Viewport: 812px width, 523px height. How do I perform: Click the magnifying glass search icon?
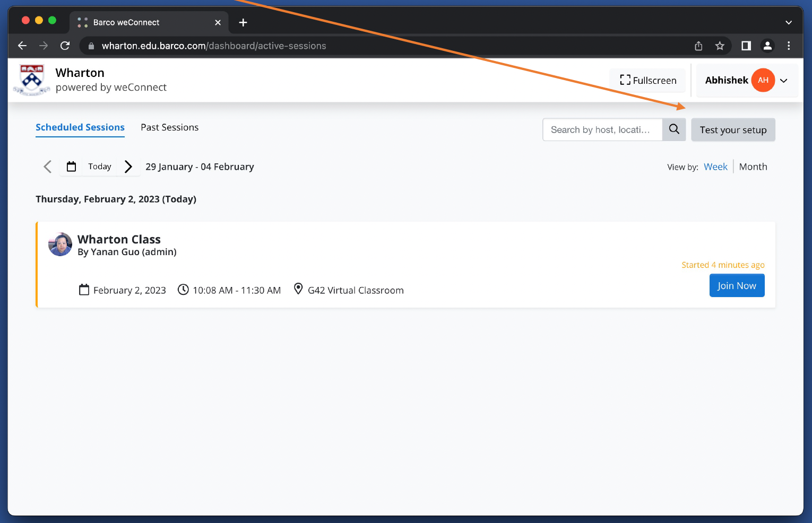674,129
